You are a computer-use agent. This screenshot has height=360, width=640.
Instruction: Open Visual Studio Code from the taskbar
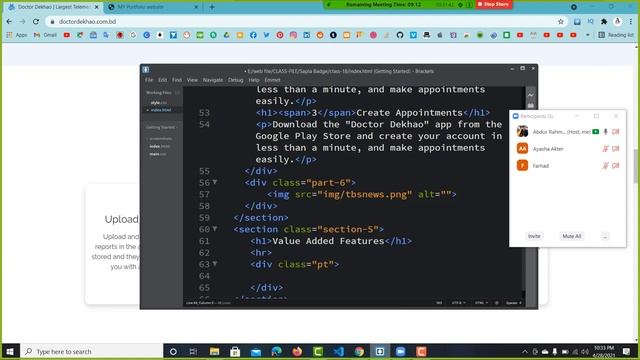[x=338, y=351]
